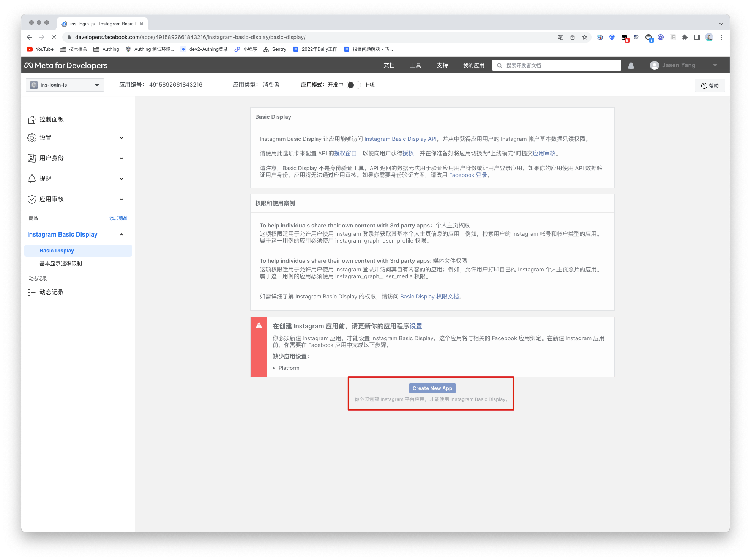This screenshot has width=751, height=560.
Task: Toggle app mode from 开发中 to 上线
Action: (x=353, y=85)
